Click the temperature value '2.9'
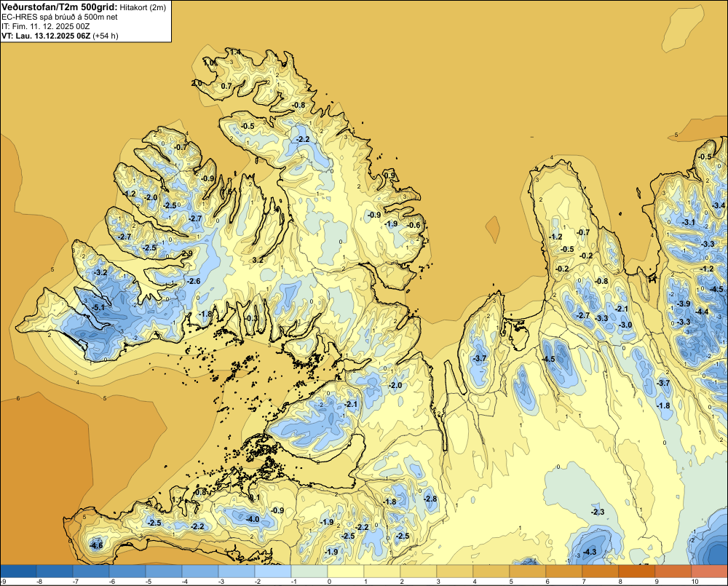The width and height of the screenshot is (728, 586). click(186, 253)
